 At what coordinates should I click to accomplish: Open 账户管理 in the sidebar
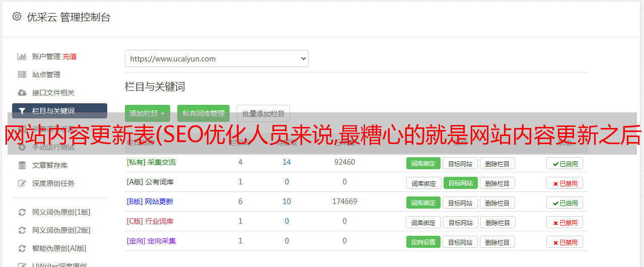point(46,56)
